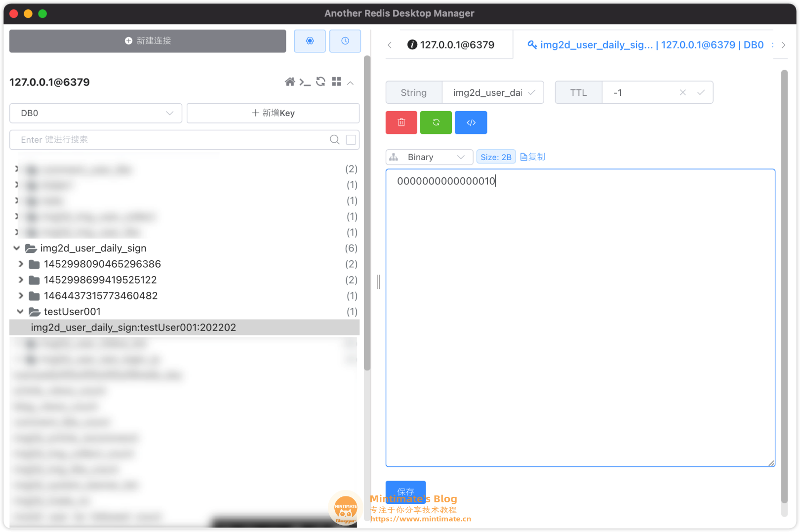The height and width of the screenshot is (532, 800).
Task: Click the home icon for connection
Action: pos(290,82)
